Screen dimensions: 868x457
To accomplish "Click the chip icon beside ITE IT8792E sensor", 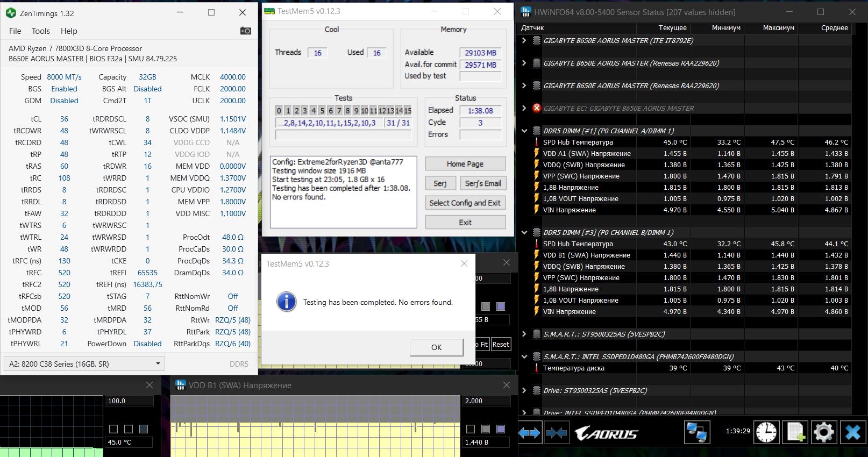I will 536,40.
